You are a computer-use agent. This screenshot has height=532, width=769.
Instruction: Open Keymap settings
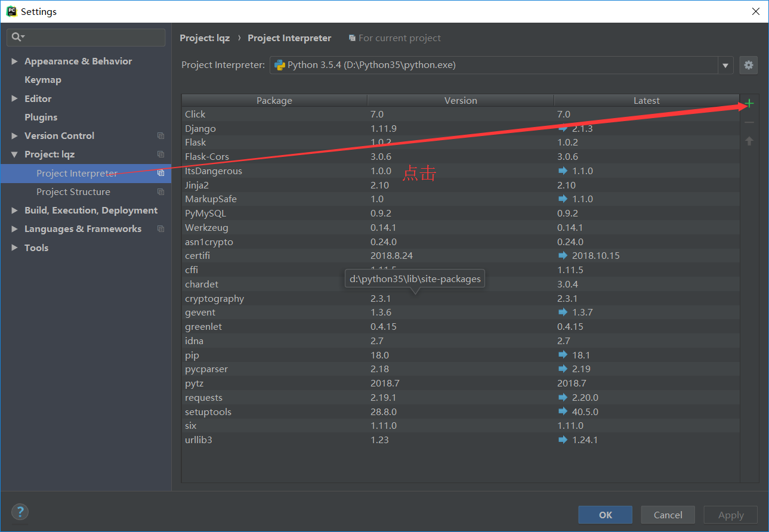click(x=43, y=80)
